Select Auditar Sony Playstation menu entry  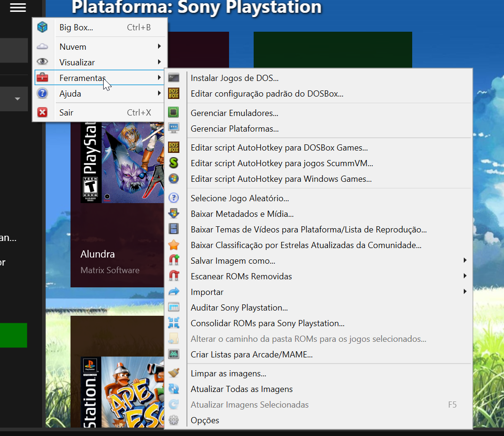coord(239,308)
